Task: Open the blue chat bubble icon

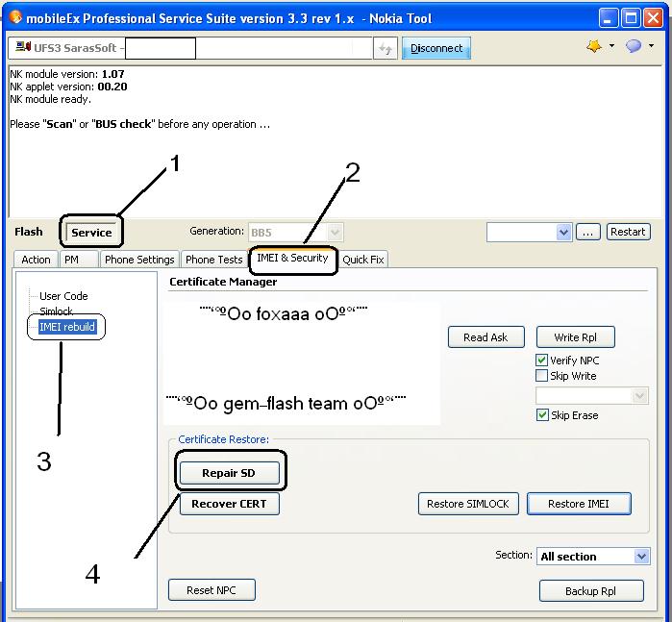Action: [x=634, y=46]
